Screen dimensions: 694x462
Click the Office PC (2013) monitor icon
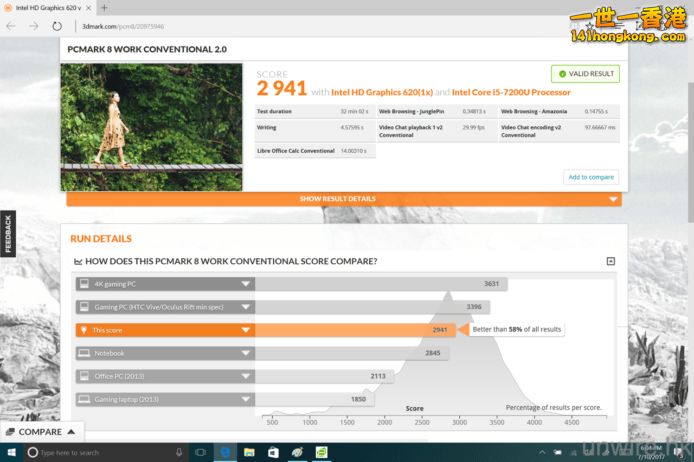[84, 376]
